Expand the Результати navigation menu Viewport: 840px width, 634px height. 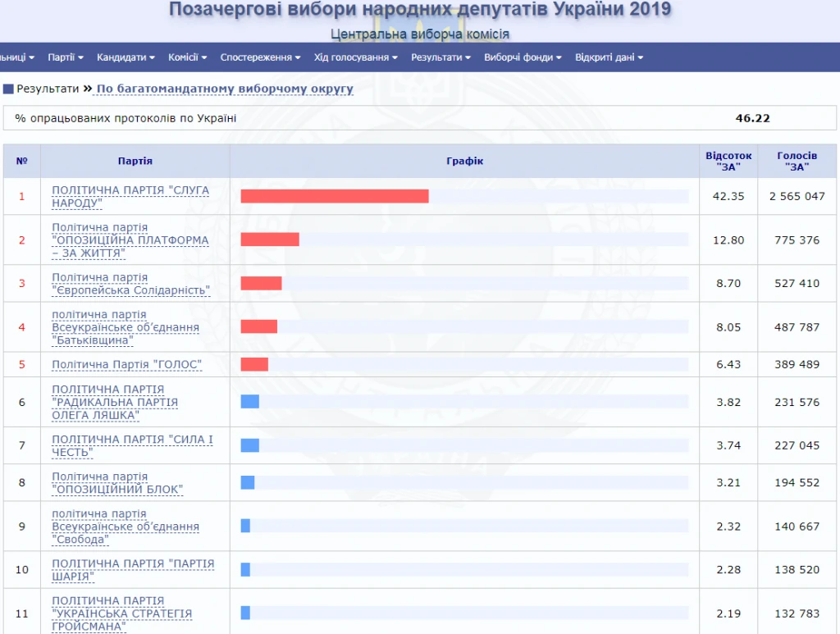click(x=441, y=57)
